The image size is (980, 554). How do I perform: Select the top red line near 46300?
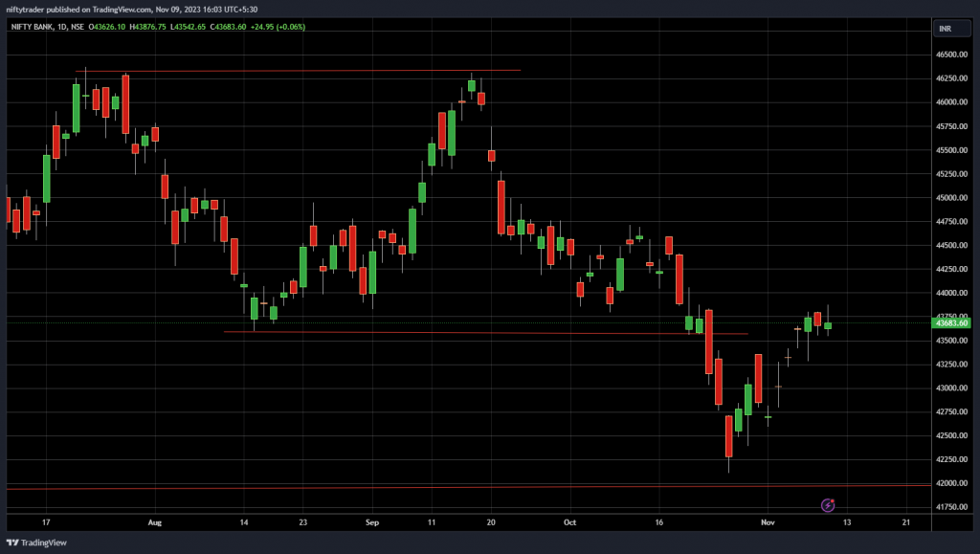pyautogui.click(x=299, y=71)
